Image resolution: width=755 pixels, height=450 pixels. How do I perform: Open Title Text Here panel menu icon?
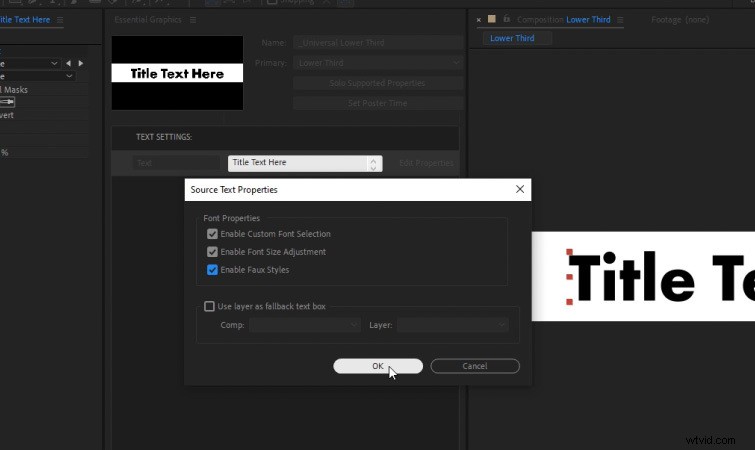click(x=60, y=20)
